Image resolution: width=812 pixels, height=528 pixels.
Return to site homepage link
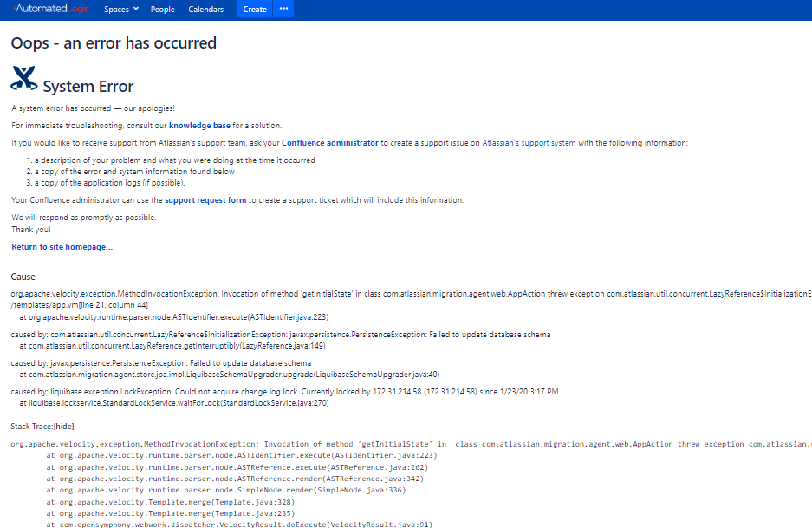tap(62, 247)
